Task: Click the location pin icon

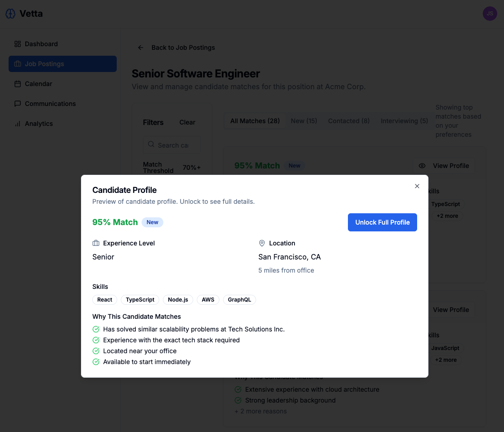Action: [262, 243]
